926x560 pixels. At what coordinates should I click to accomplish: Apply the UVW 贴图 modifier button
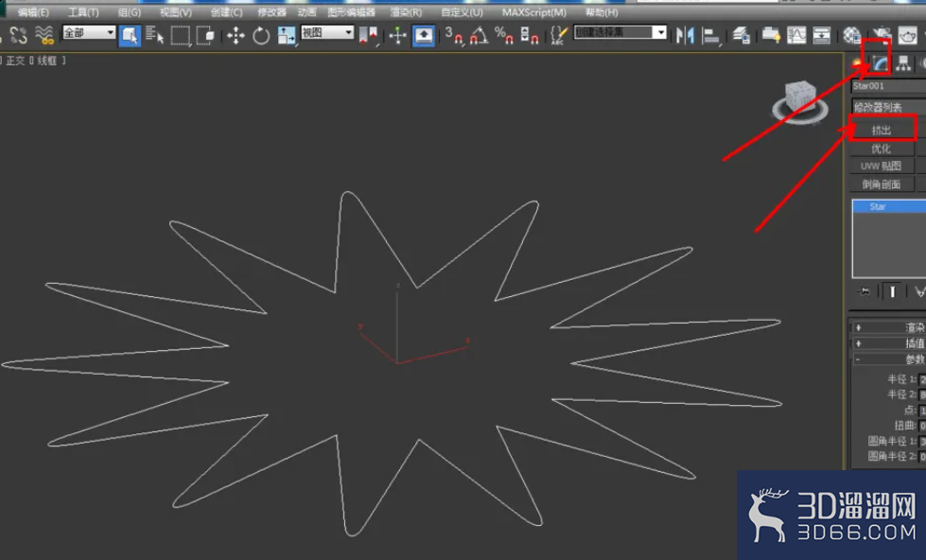coord(882,166)
